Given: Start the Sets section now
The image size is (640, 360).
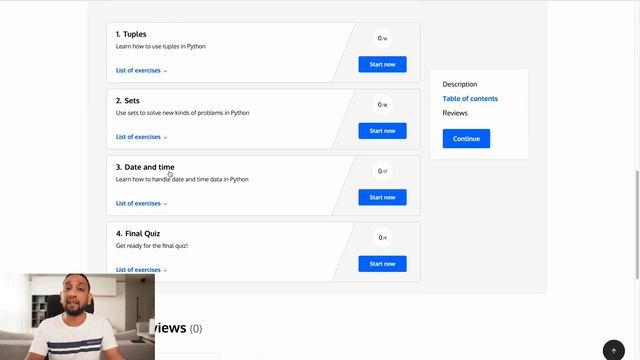Looking at the screenshot, I should tap(382, 131).
